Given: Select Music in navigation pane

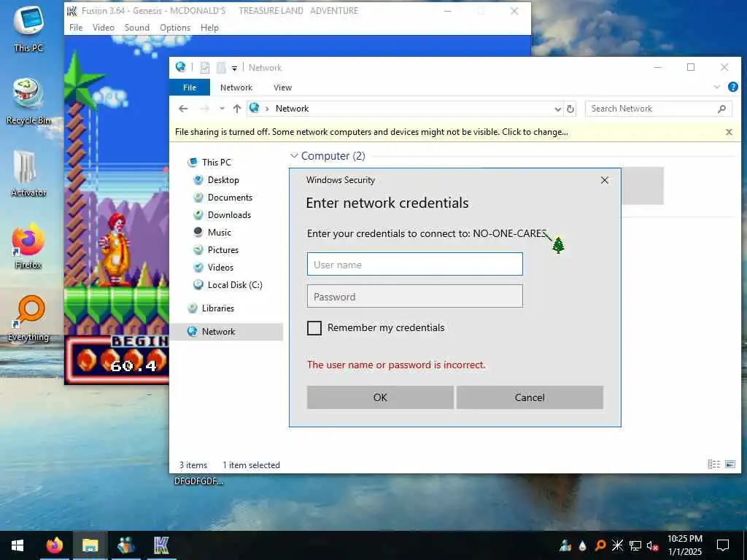Looking at the screenshot, I should click(x=219, y=233).
